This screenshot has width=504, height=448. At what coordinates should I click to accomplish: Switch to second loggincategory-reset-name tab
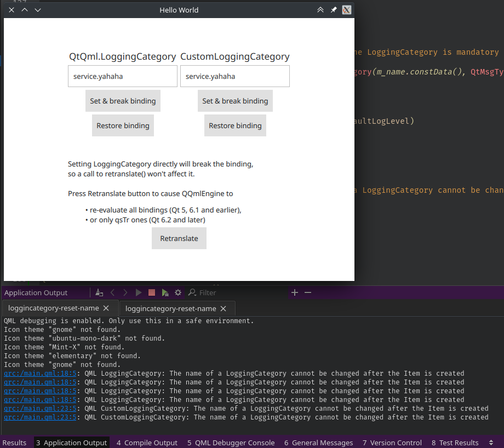170,308
